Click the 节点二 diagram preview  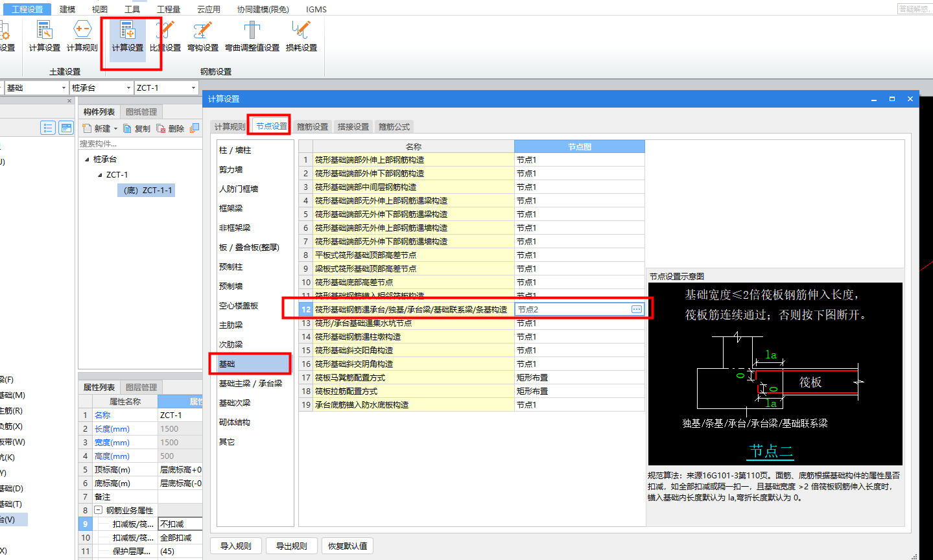pos(775,373)
